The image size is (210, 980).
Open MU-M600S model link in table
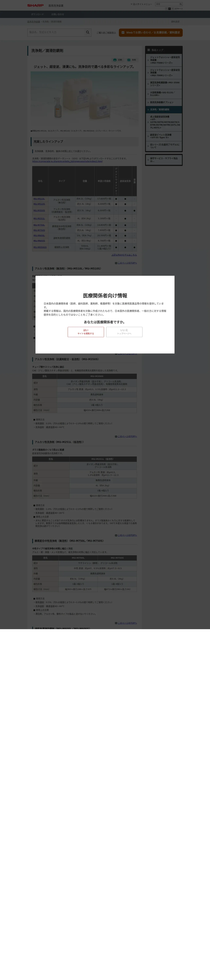(39, 241)
